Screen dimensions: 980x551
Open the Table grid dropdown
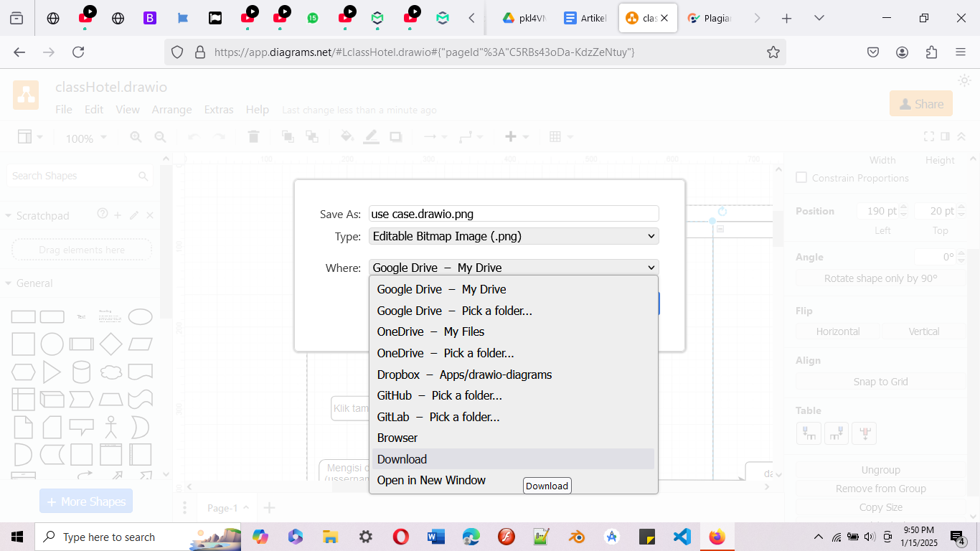pyautogui.click(x=560, y=136)
